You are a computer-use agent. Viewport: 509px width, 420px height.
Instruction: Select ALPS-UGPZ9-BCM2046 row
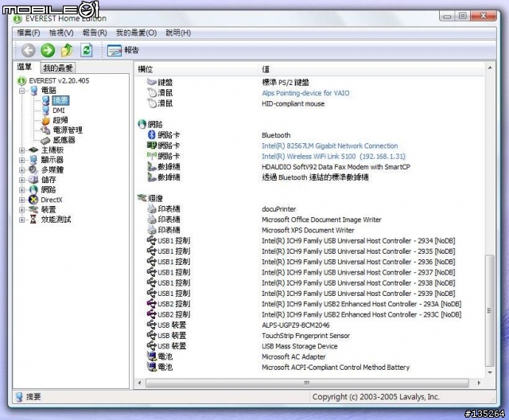tap(295, 325)
